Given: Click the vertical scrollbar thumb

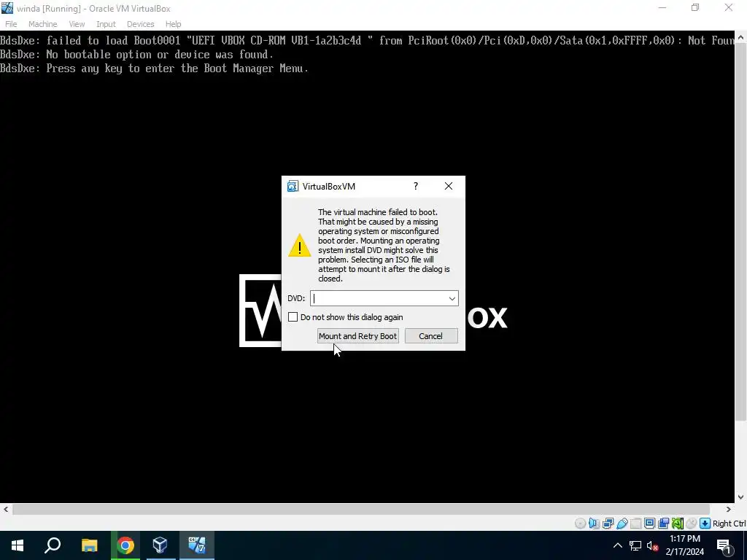Looking at the screenshot, I should coord(741,231).
